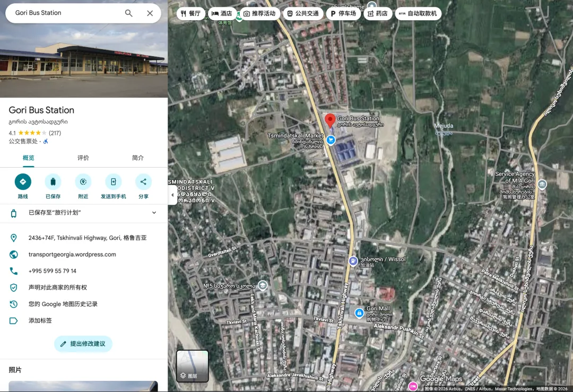This screenshot has height=392, width=573.
Task: Click the address location pin icon
Action: click(x=13, y=238)
